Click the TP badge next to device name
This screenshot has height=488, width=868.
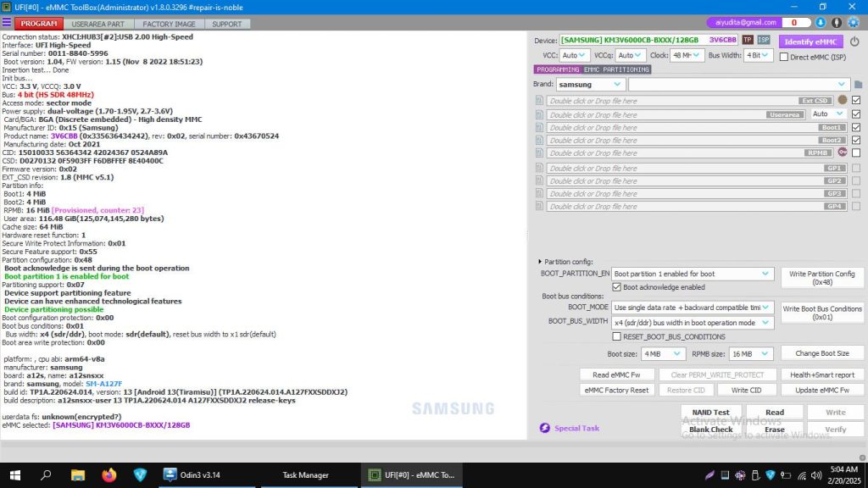point(747,40)
